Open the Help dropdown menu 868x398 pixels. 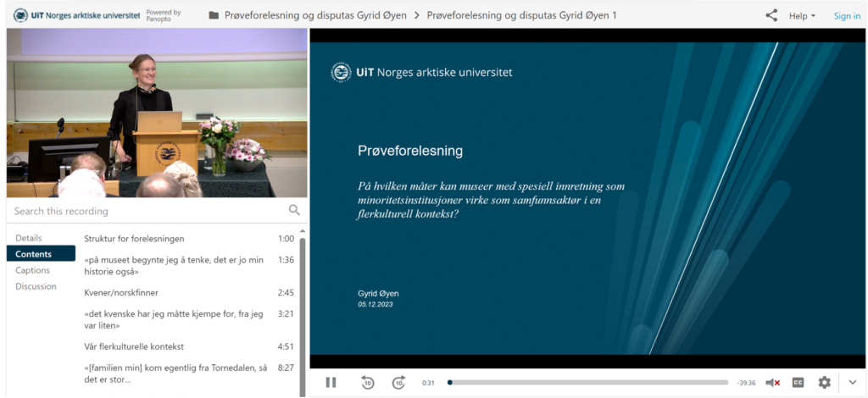click(802, 16)
